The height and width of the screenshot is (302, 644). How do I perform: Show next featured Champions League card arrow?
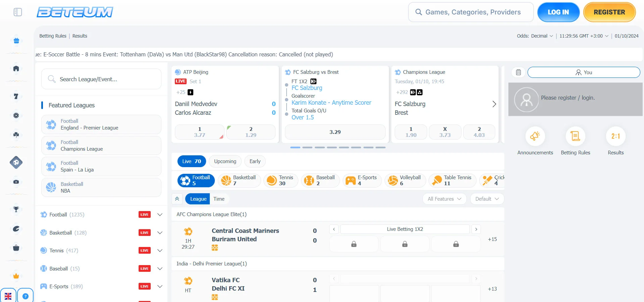494,104
